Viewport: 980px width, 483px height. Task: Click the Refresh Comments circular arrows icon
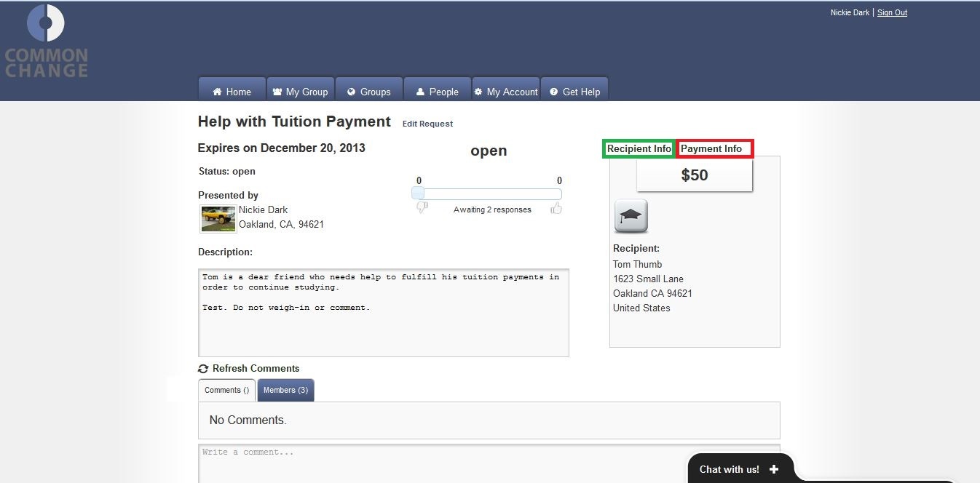tap(203, 369)
